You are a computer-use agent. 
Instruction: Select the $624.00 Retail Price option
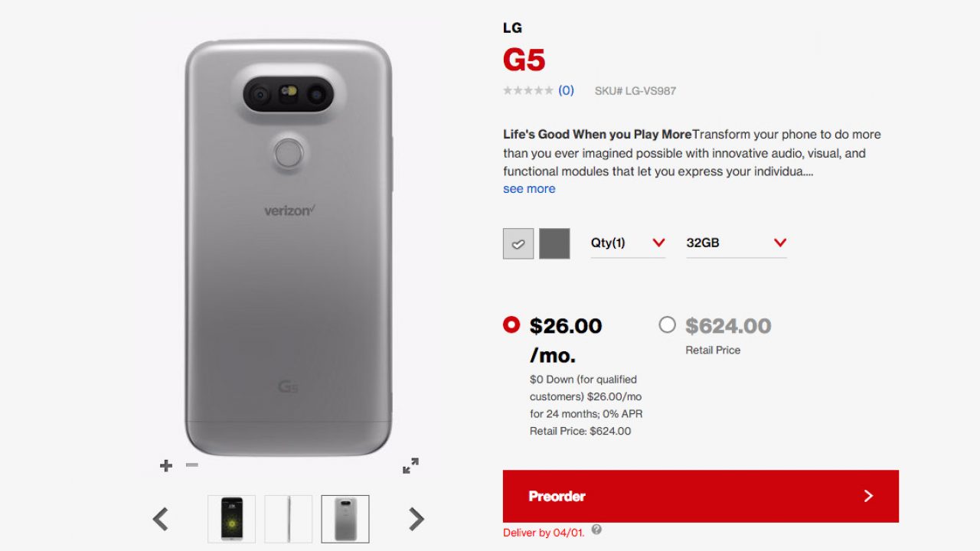[668, 324]
